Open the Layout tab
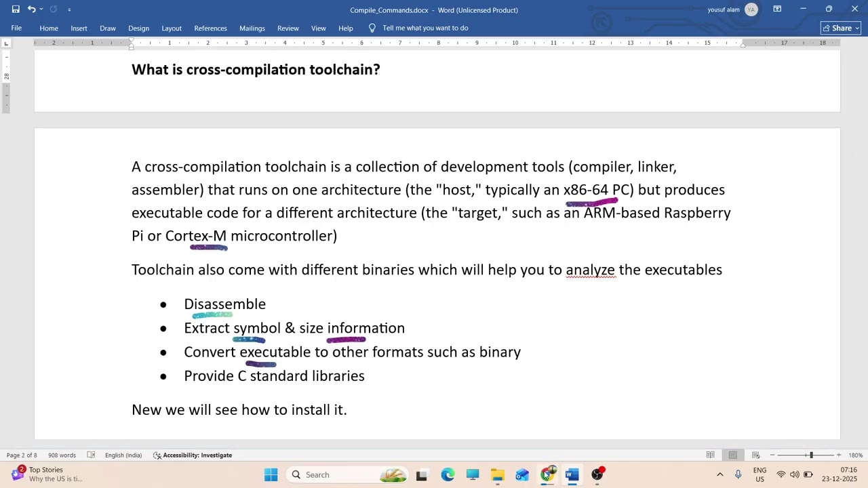 click(x=172, y=28)
